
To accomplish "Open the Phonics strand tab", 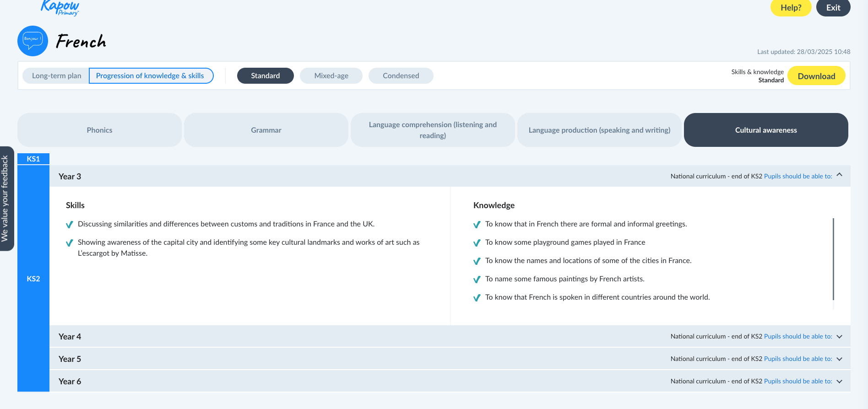I will click(x=99, y=130).
